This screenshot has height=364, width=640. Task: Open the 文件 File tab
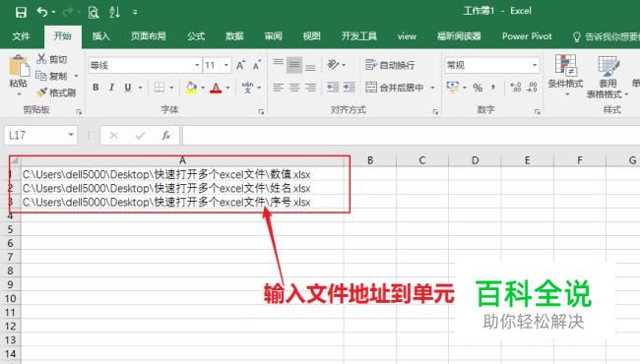(x=21, y=36)
